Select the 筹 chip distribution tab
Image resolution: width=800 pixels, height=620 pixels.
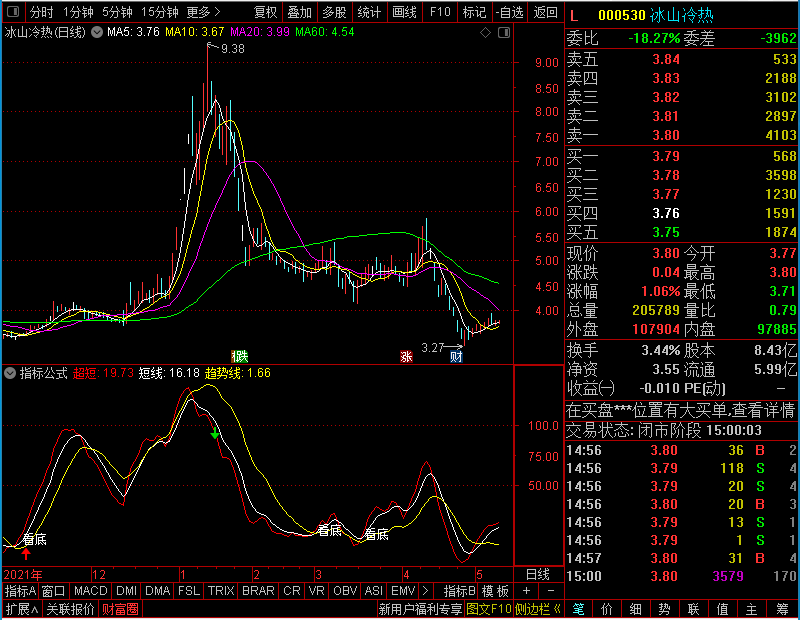click(783, 609)
